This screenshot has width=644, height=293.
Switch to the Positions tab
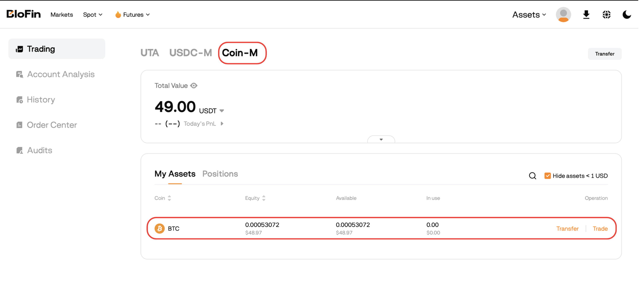(220, 174)
